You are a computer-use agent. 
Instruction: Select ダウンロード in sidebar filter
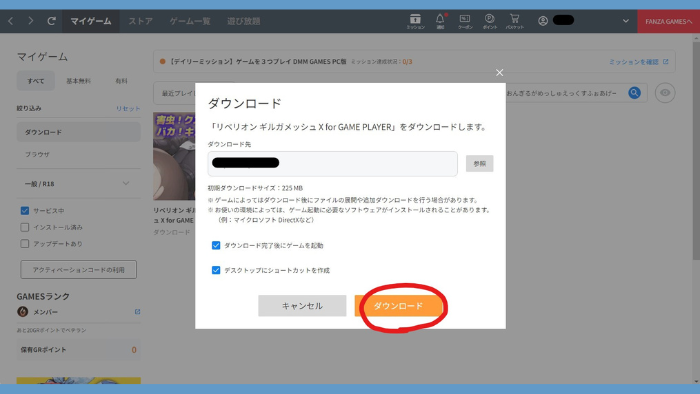tap(79, 132)
